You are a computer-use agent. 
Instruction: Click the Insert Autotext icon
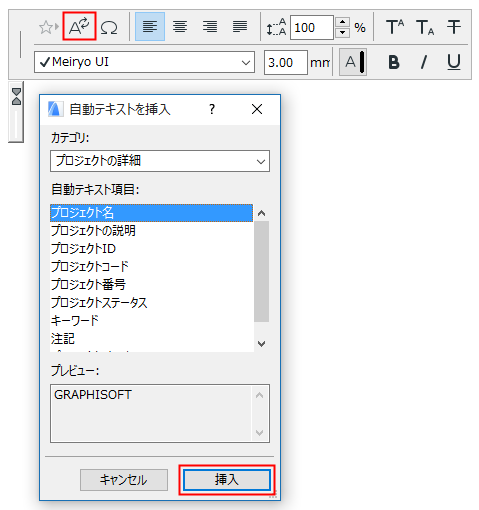click(x=79, y=26)
